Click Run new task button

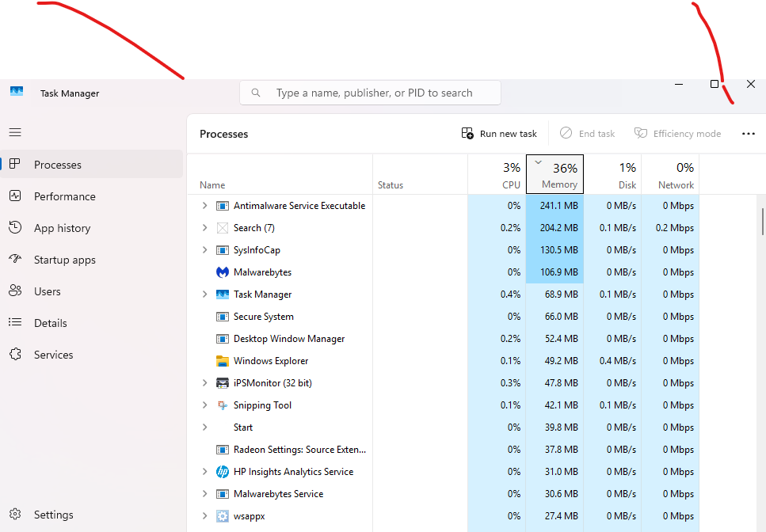pyautogui.click(x=499, y=134)
